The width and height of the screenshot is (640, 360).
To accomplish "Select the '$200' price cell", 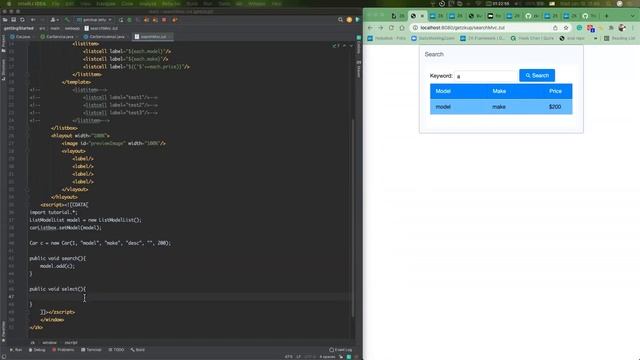I will [x=555, y=107].
